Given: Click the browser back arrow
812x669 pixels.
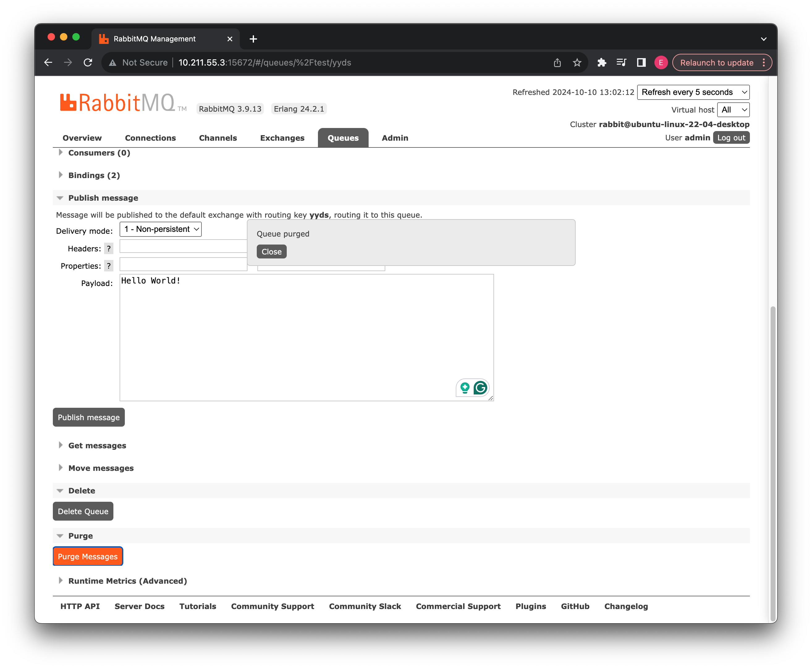Looking at the screenshot, I should [48, 62].
